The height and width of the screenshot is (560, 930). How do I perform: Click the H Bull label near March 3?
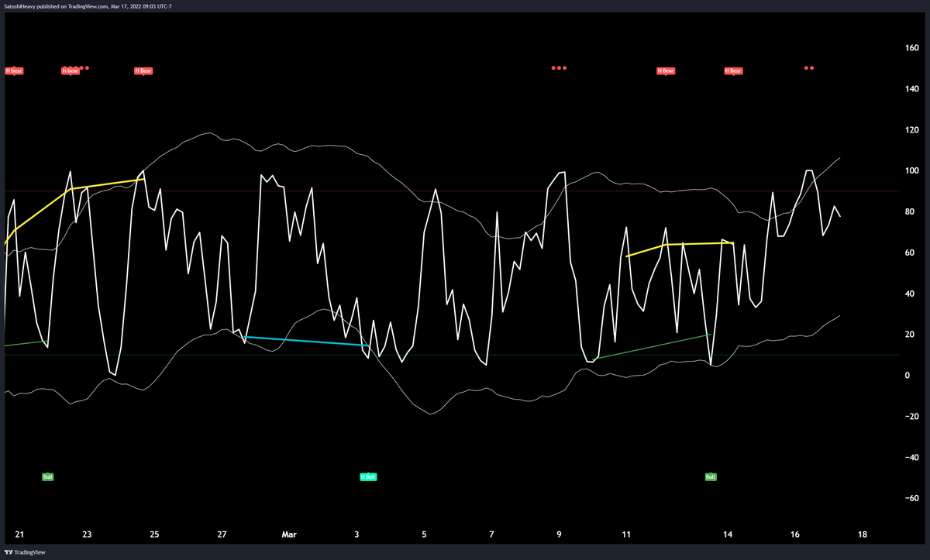point(368,476)
